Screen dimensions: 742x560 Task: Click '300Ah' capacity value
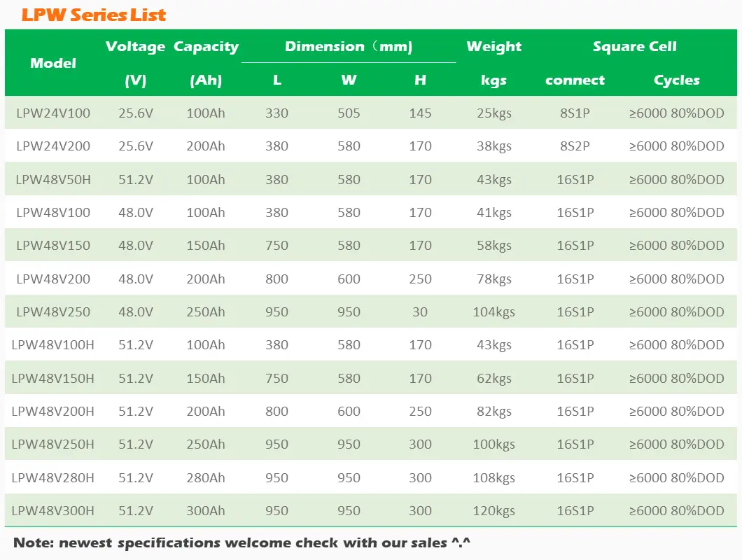tap(206, 511)
